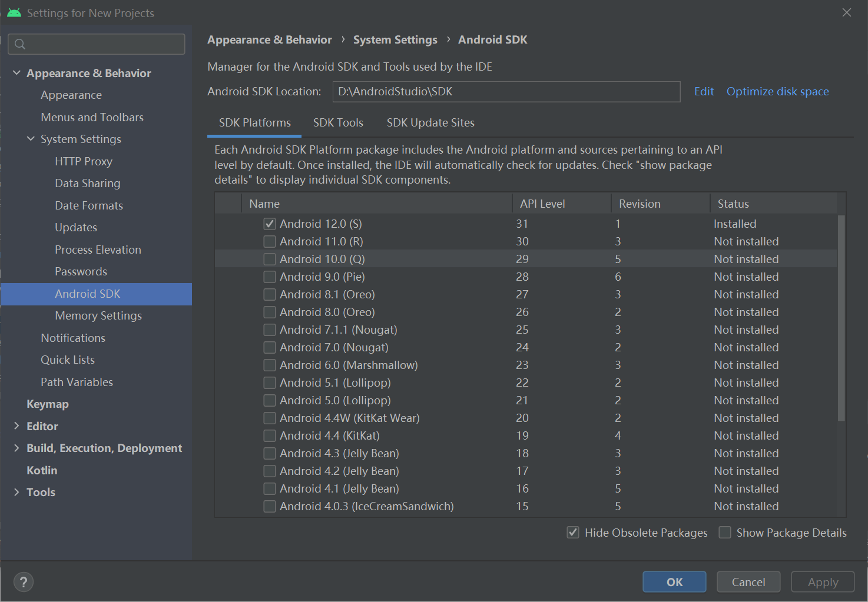Click Appearance & Behavior breadcrumb
The image size is (868, 602).
tap(270, 39)
